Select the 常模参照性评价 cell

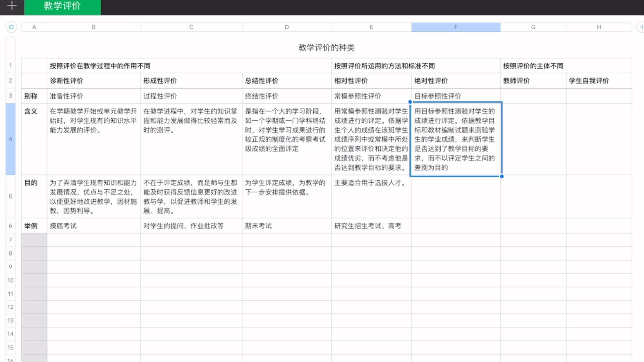(x=372, y=96)
